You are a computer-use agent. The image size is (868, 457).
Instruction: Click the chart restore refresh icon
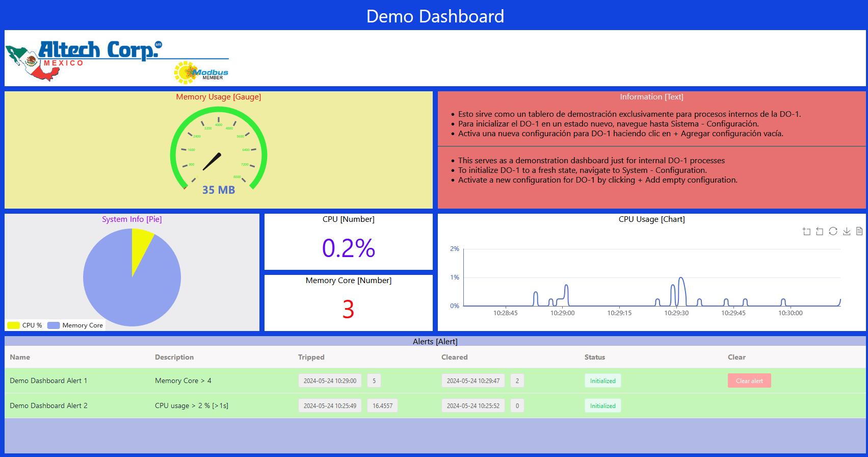[x=833, y=232]
